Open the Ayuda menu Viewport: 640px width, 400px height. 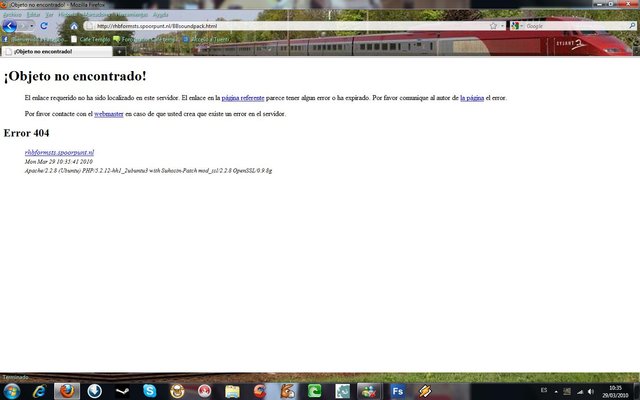tap(160, 15)
